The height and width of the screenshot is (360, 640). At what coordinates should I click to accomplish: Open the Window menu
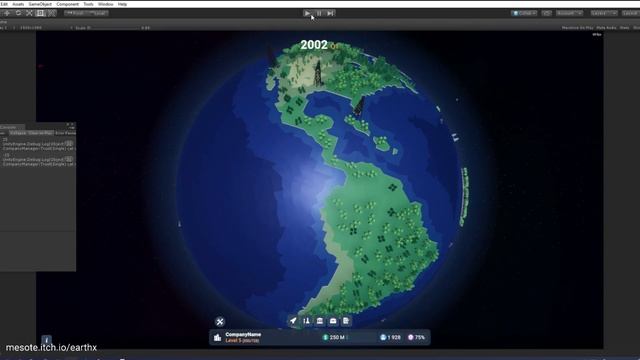(106, 4)
